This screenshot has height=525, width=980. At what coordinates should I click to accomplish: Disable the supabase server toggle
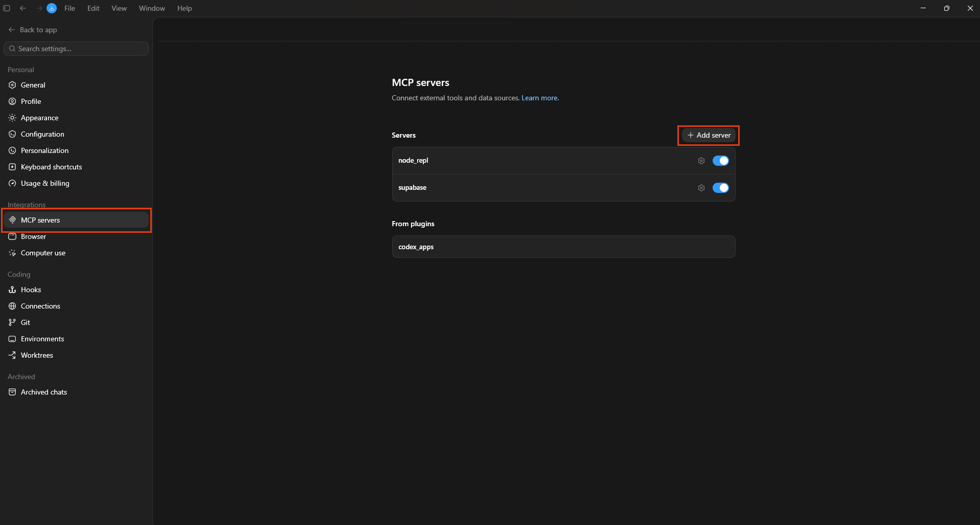click(721, 188)
